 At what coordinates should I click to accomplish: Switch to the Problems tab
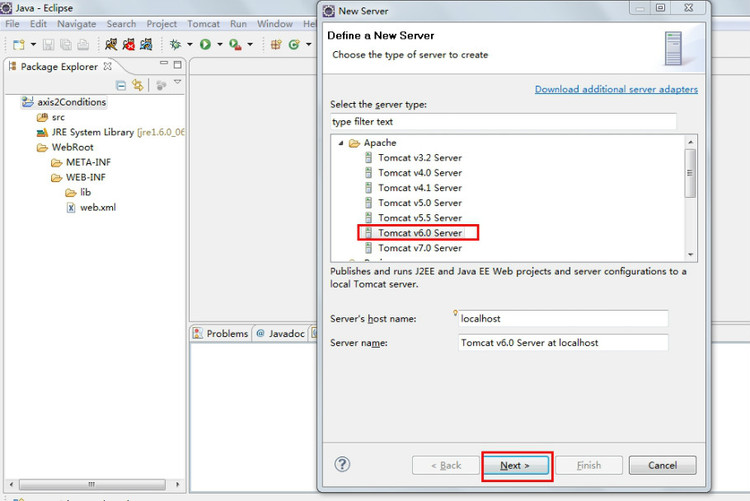tap(221, 334)
